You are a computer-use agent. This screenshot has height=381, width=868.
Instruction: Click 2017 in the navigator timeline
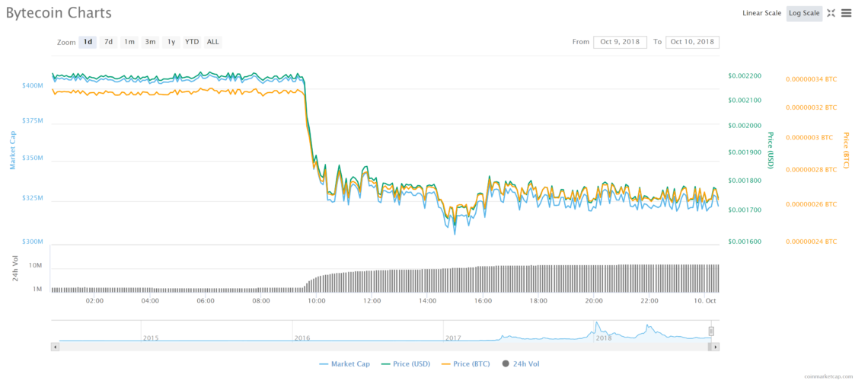[x=453, y=338]
